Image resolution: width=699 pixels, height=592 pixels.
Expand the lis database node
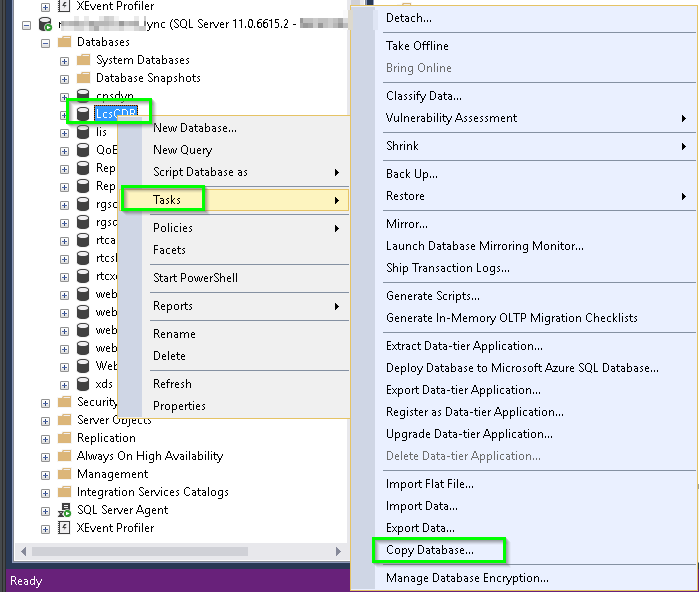[x=64, y=133]
